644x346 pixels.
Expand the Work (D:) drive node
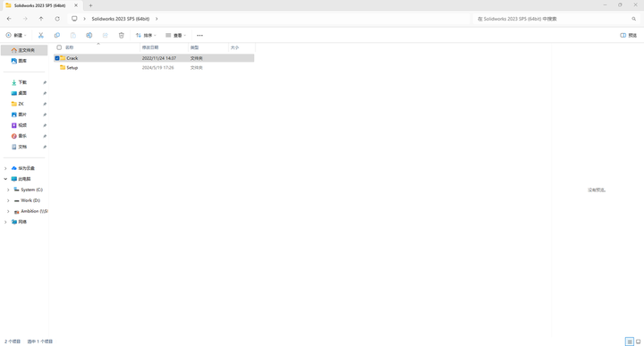[x=8, y=200]
